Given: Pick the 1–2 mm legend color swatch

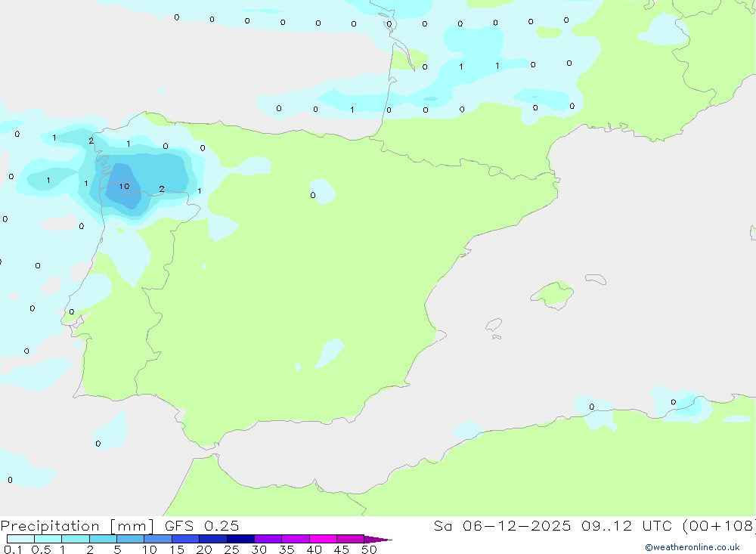Looking at the screenshot, I should tap(76, 539).
